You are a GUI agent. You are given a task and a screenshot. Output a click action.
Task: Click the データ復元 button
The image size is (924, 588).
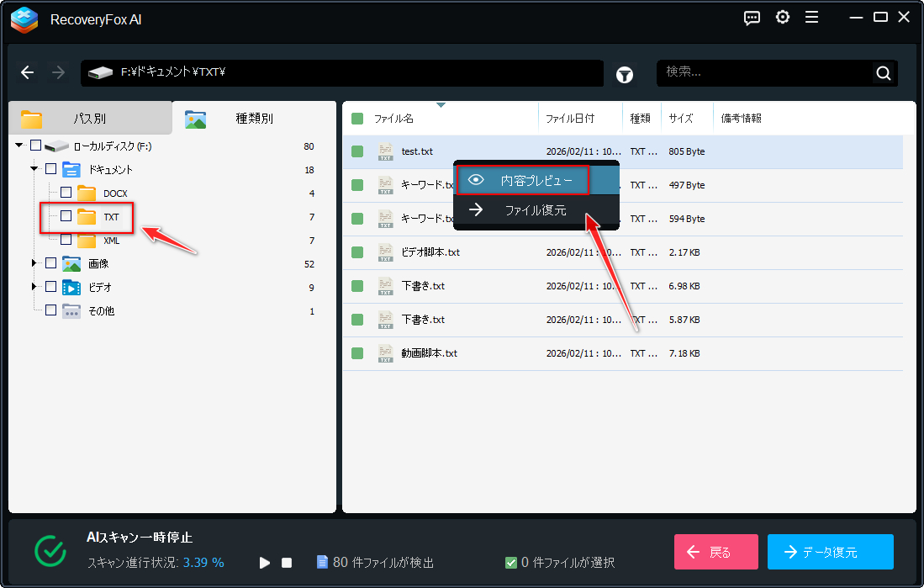[830, 552]
